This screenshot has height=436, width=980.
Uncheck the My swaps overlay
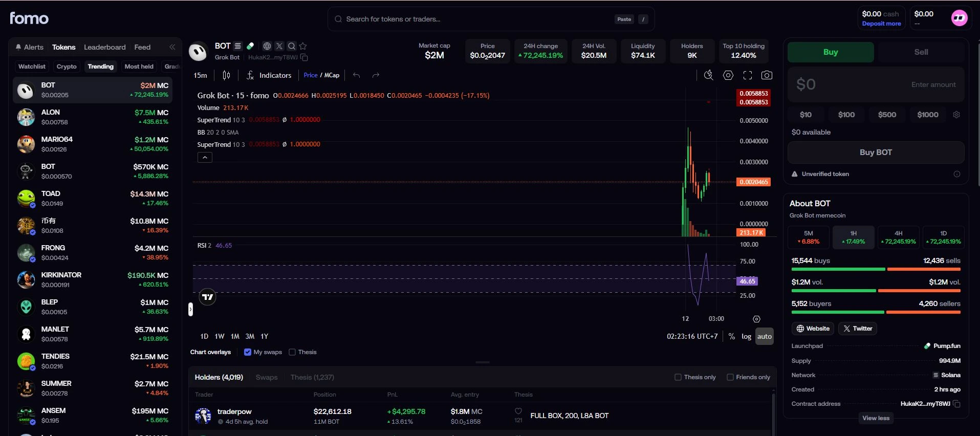pyautogui.click(x=248, y=352)
